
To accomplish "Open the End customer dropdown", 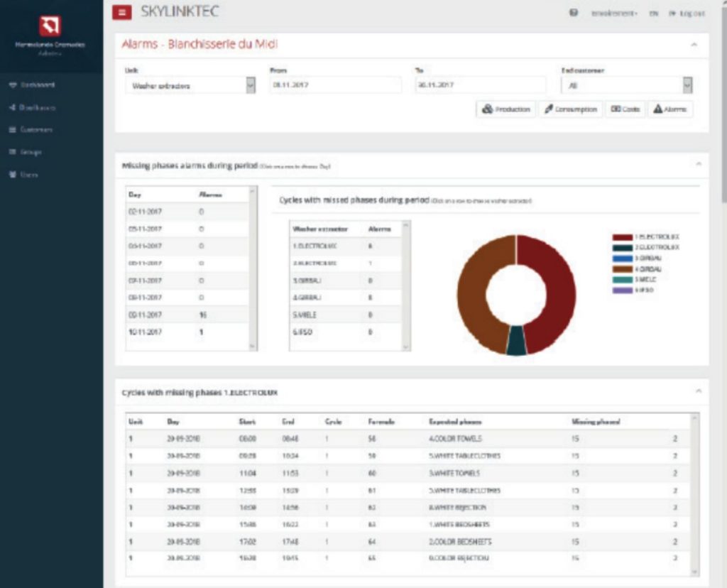I will [625, 85].
